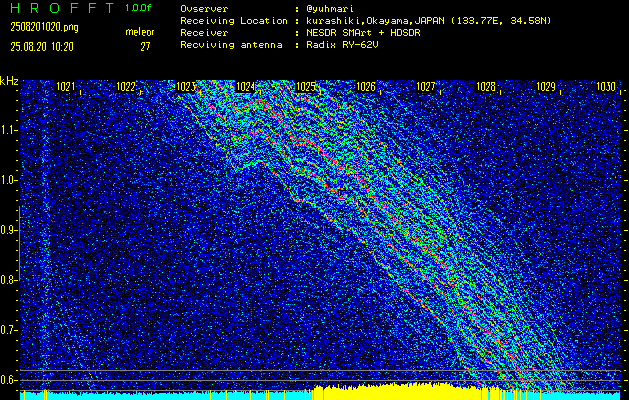
Task: Click the antenna value Radix RY-62V
Action: 342,45
